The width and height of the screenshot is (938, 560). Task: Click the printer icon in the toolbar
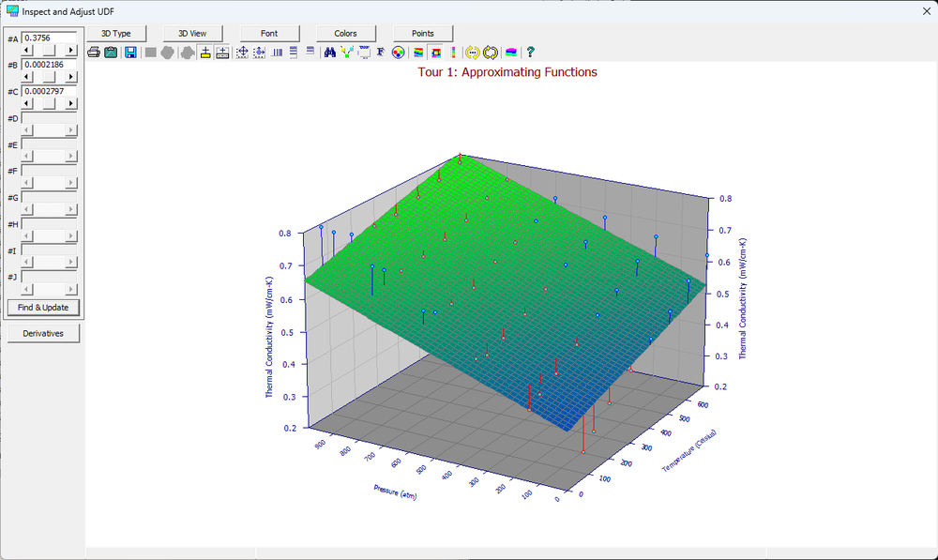point(94,53)
